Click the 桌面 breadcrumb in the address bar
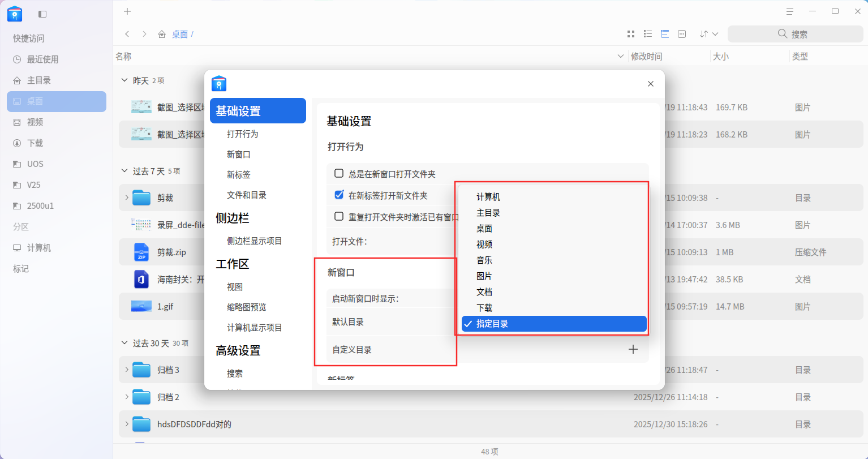Image resolution: width=868 pixels, height=459 pixels. 180,34
